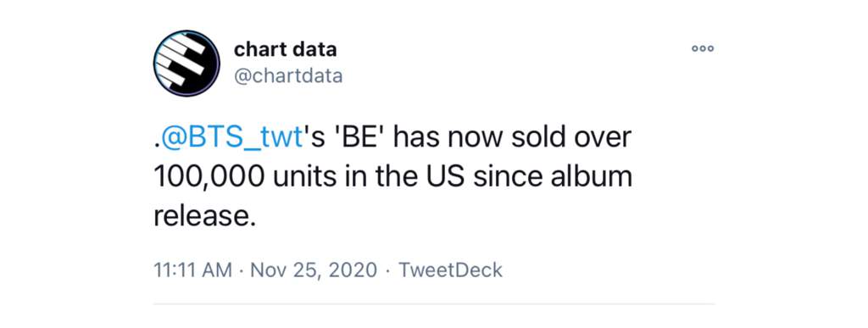
Task: Open the @BTS_twt mention link
Action: [x=231, y=138]
